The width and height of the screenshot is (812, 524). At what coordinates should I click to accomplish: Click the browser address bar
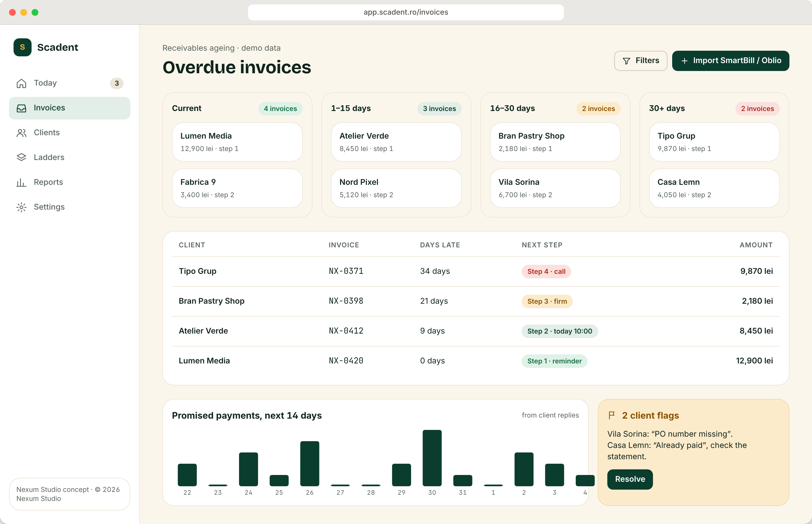point(406,12)
